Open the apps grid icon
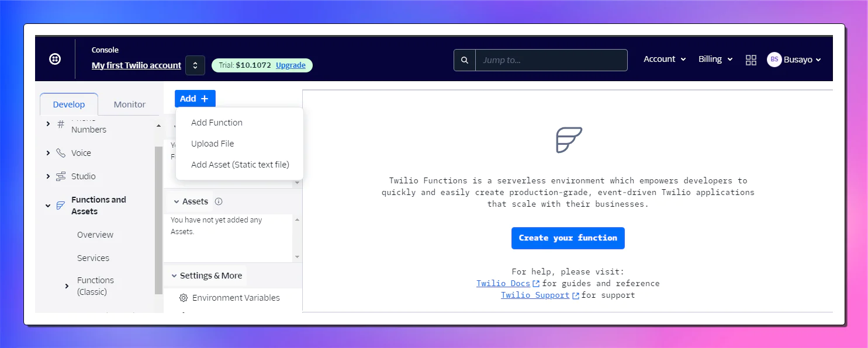Screen dimensions: 868x348 pyautogui.click(x=751, y=60)
